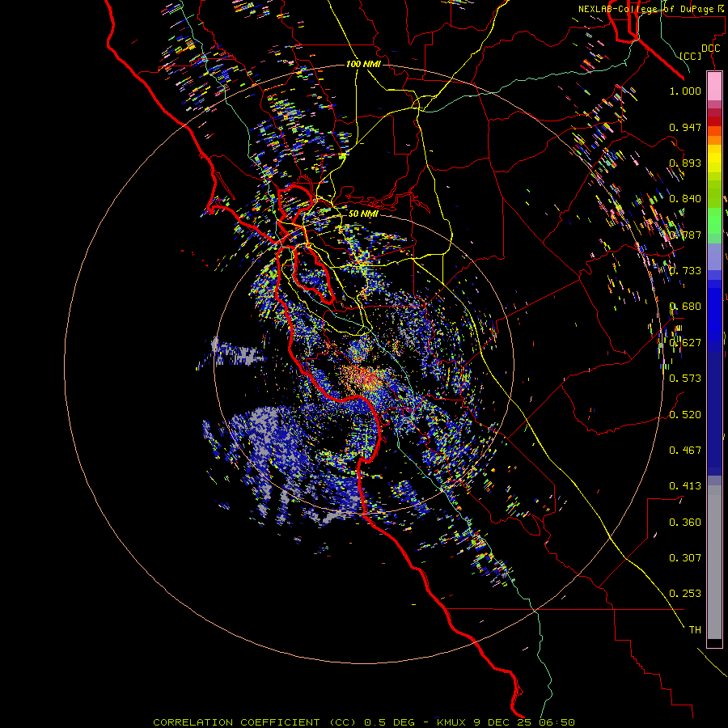This screenshot has width=728, height=728.
Task: Click the 0.467 scale value
Action: 685,451
